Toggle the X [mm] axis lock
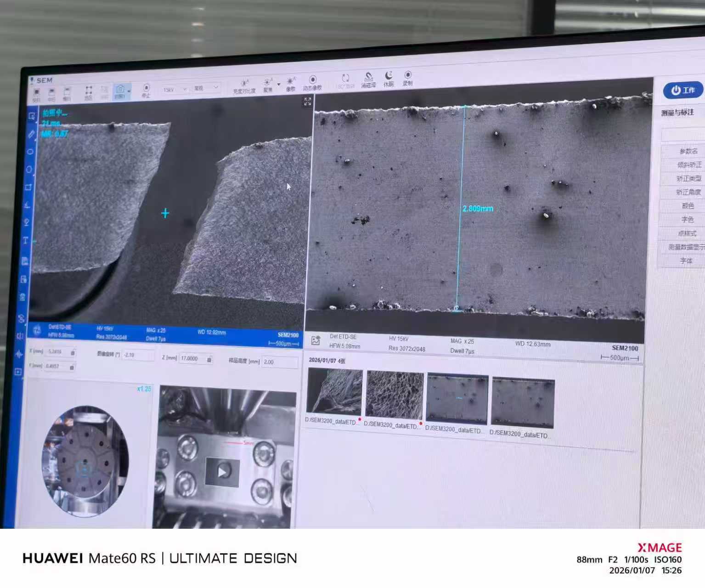 (73, 353)
